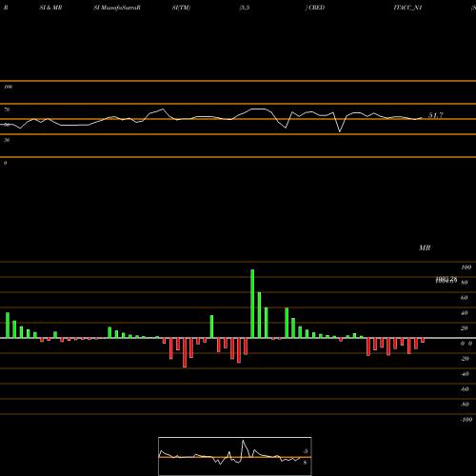This screenshot has height=476, width=476.
Task: Click the MR axis label '40'
Action: click(x=465, y=313)
